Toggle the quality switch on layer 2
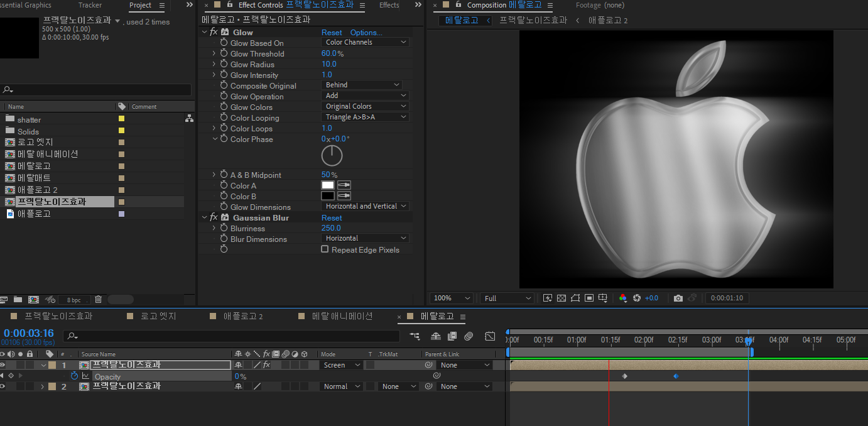868x426 pixels. coord(257,386)
